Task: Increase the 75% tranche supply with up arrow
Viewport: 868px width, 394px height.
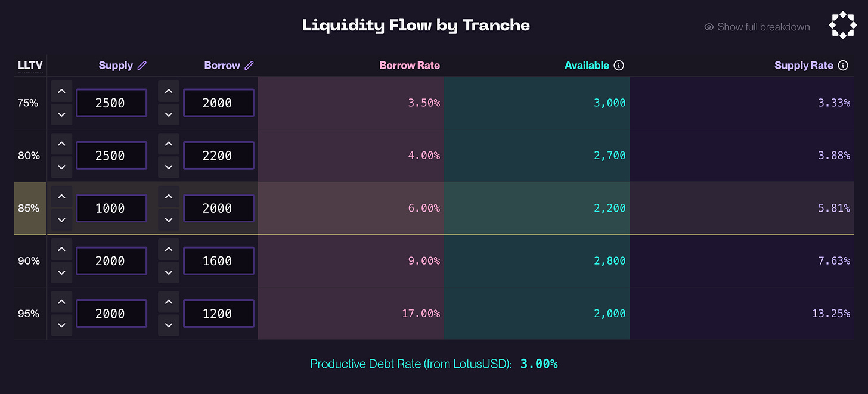Action: pos(61,91)
